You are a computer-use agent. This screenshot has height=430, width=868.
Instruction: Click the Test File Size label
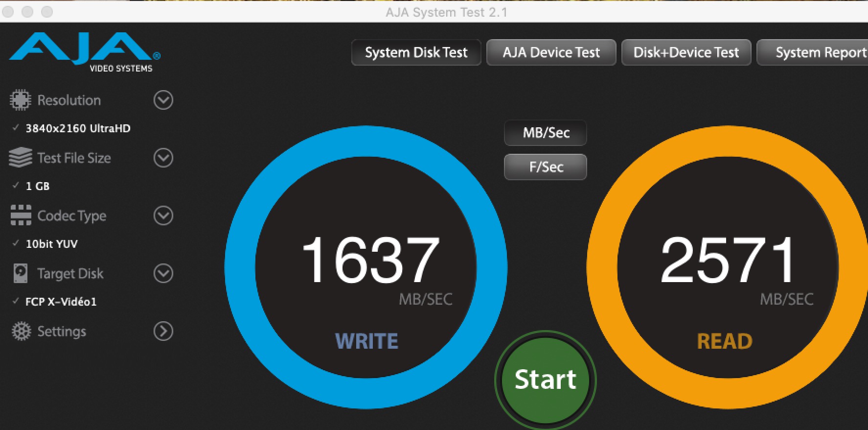click(74, 158)
